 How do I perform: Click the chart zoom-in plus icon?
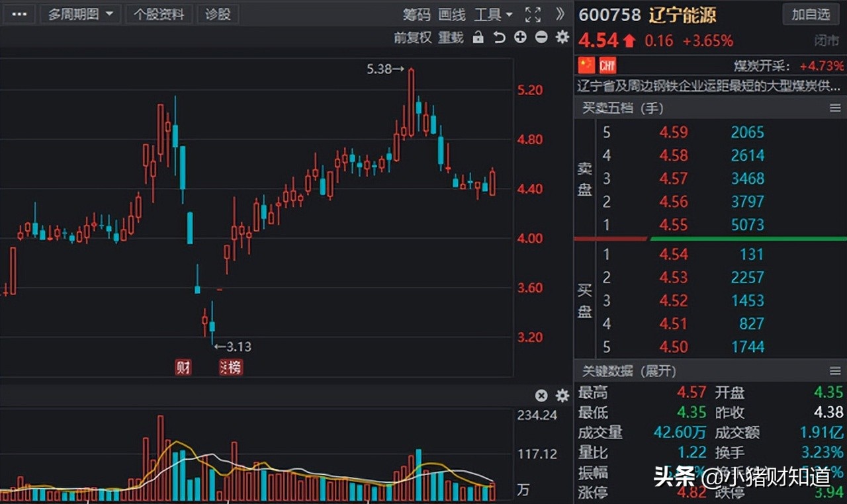(520, 38)
